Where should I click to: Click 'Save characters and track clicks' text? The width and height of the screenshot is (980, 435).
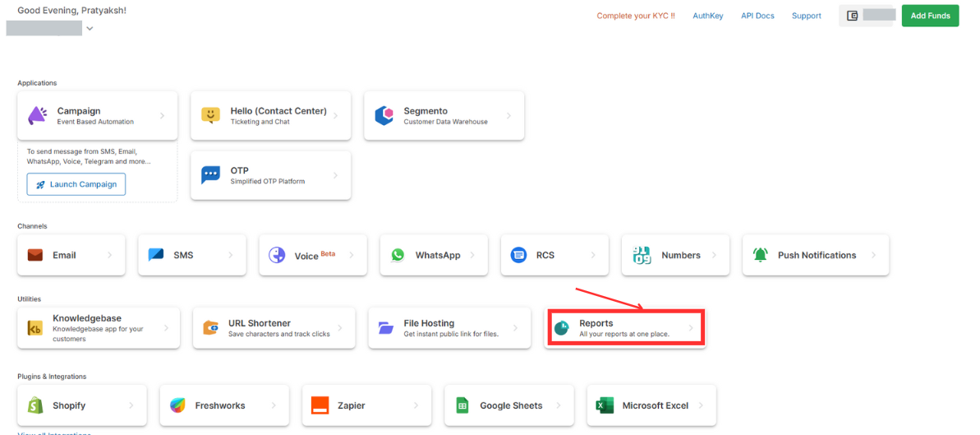(279, 334)
